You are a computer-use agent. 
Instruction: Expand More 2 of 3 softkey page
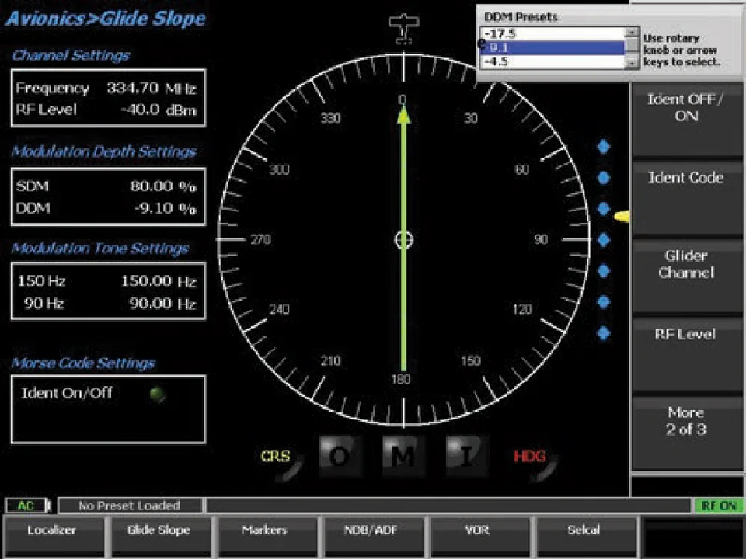click(684, 422)
